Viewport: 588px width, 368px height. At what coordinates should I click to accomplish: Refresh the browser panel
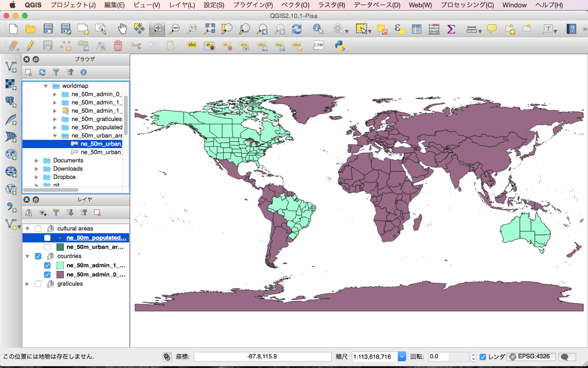(x=42, y=72)
